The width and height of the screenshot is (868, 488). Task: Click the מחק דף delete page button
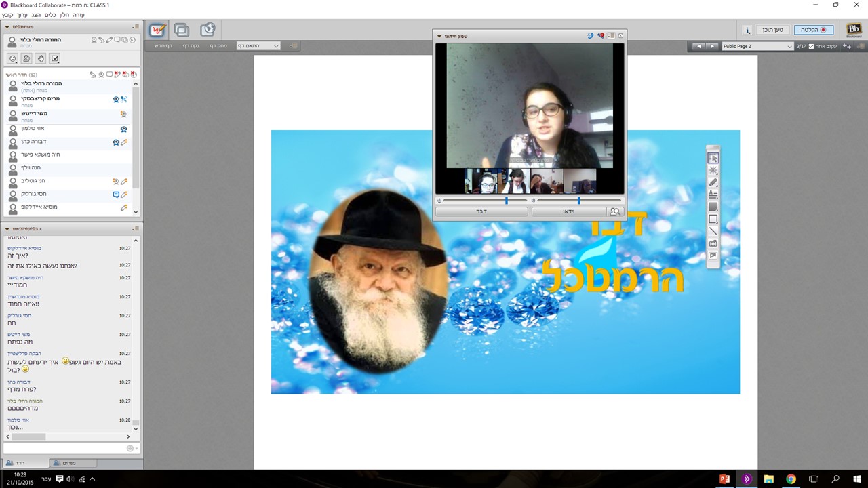[218, 46]
